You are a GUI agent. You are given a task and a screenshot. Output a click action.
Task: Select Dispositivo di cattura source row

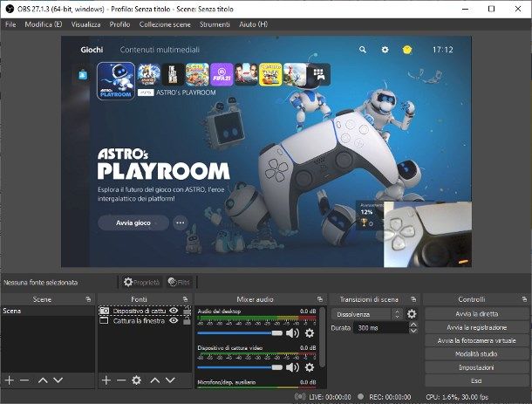145,311
